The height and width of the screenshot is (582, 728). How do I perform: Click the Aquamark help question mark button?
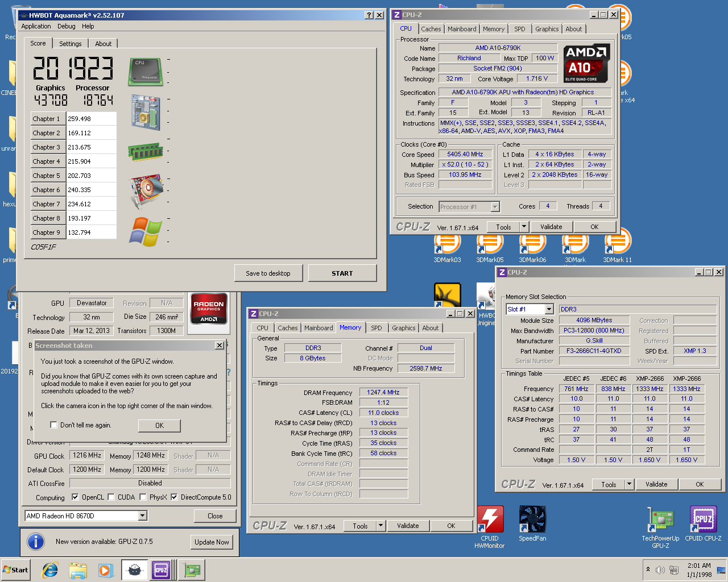click(x=369, y=15)
